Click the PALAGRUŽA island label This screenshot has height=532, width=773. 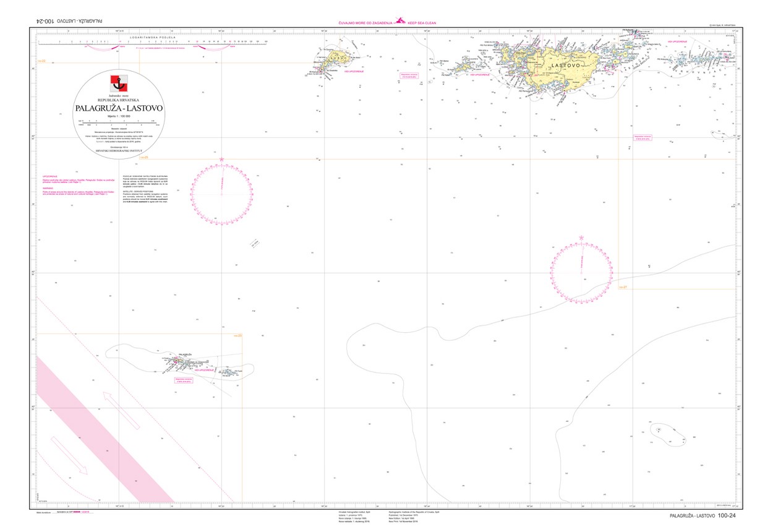[186, 353]
